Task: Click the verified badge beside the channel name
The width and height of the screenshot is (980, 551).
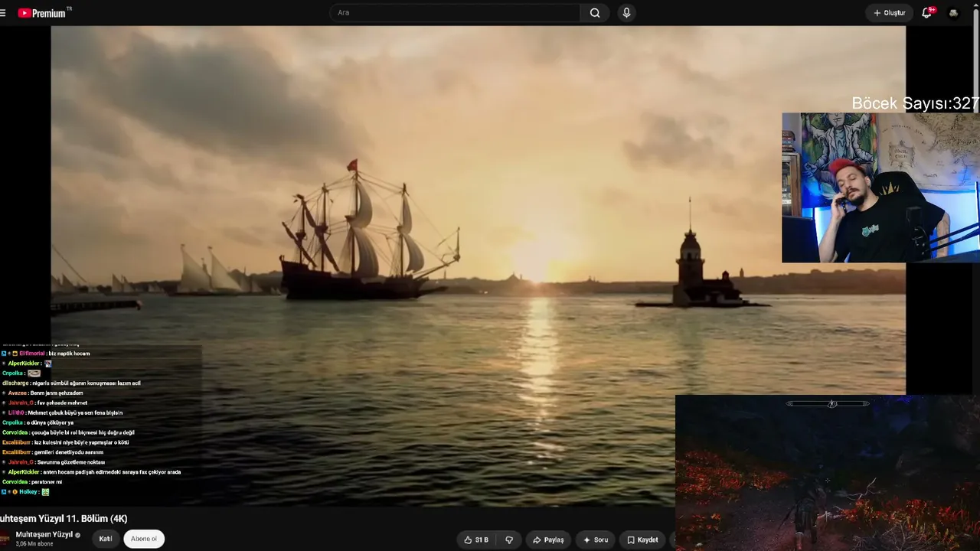Action: [x=77, y=535]
